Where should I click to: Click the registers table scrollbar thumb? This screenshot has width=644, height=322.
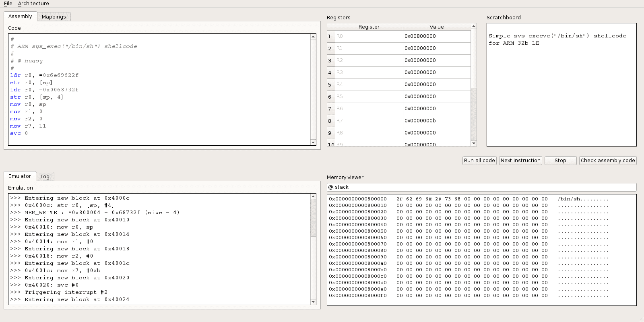[x=474, y=58]
